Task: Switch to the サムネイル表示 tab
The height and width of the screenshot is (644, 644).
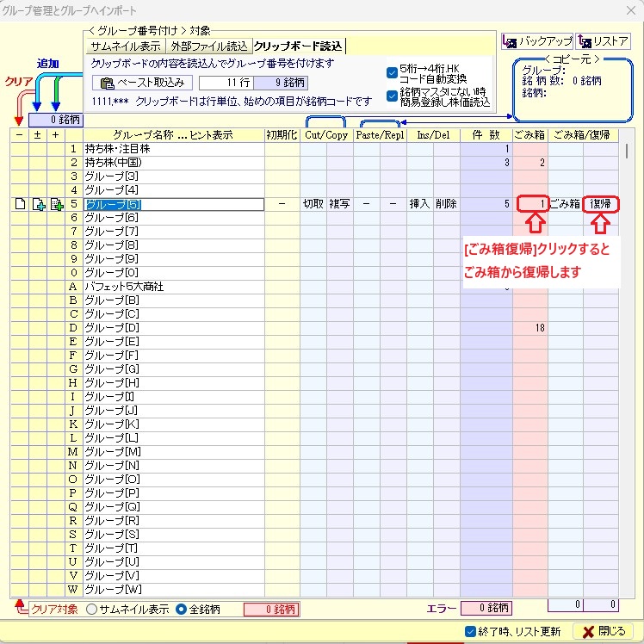Action: (125, 46)
